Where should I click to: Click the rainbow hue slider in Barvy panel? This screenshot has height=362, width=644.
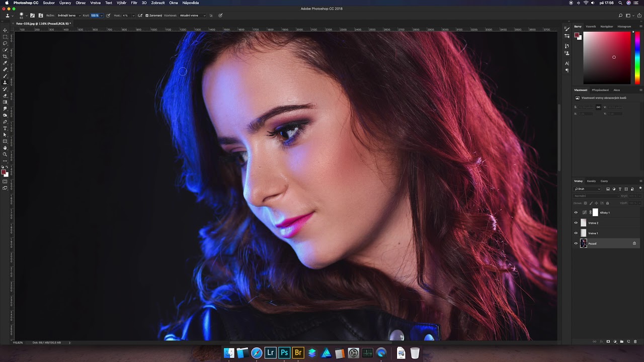coord(637,58)
